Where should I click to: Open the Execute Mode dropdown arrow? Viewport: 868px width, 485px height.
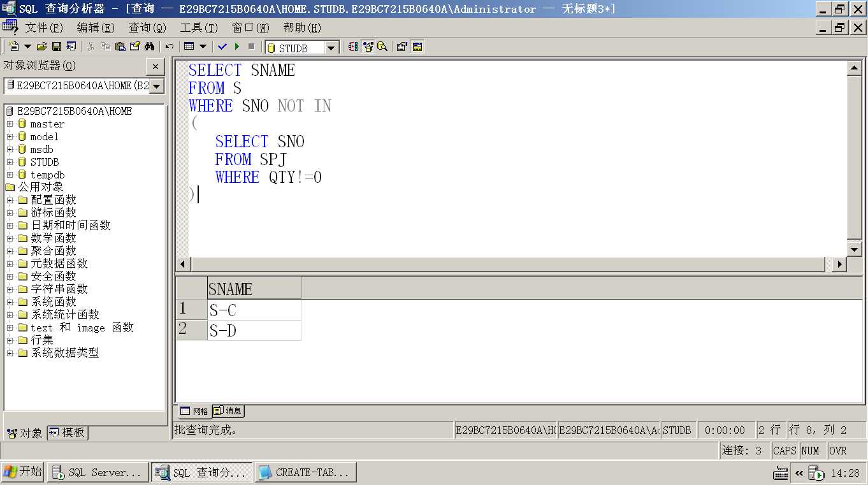[203, 47]
